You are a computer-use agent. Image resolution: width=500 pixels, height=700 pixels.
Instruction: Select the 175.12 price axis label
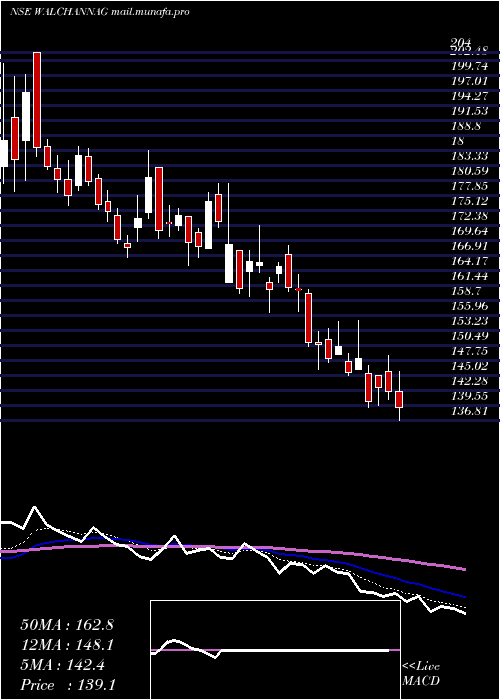469,201
